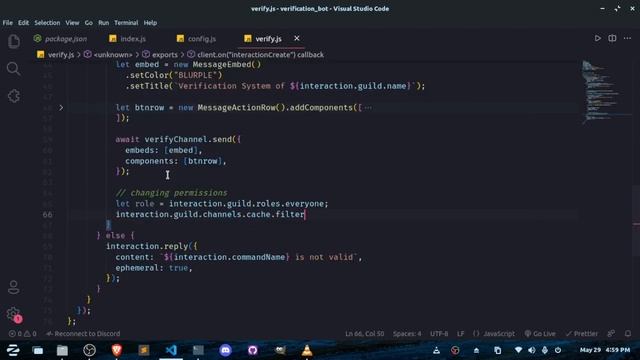Expand the folded btnrow code block
Screen dimensions: 640x360
click(61, 108)
